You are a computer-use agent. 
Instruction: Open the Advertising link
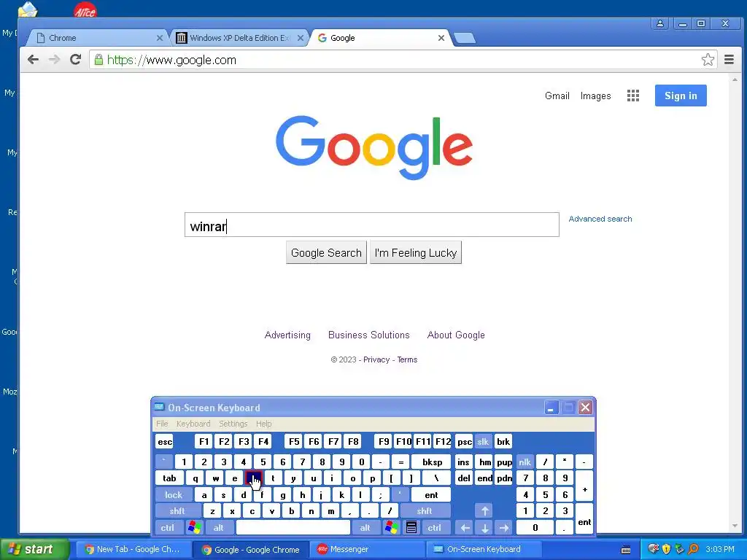[x=287, y=335]
